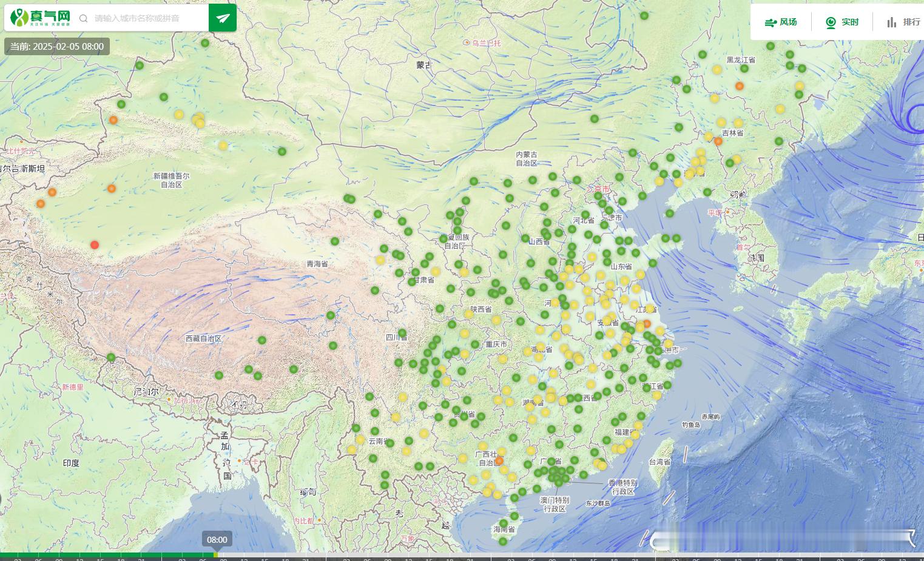Image resolution: width=924 pixels, height=561 pixels.
Task: Select the orange station marker in Guangxi
Action: click(x=499, y=461)
